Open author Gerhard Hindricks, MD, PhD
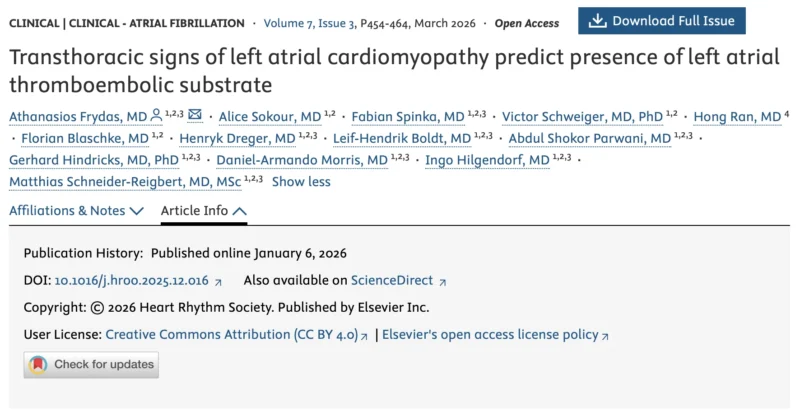Screen dimensions: 800x412 [93, 160]
